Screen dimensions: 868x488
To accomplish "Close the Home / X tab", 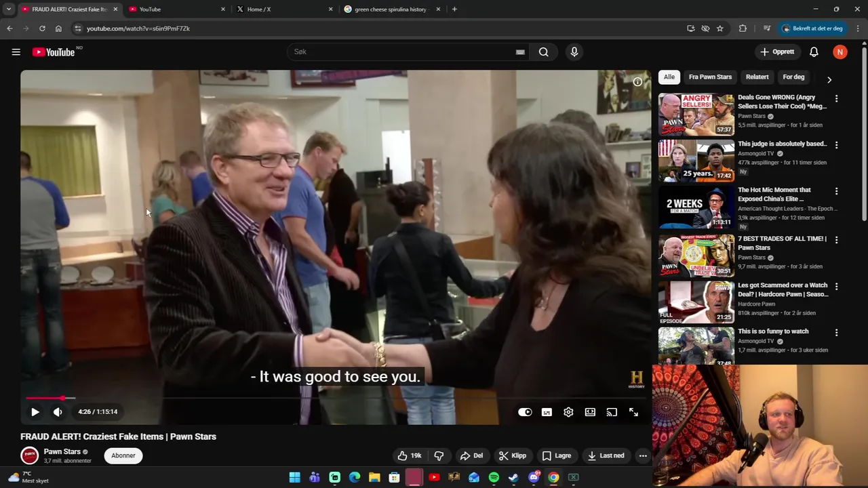I will coord(330,9).
